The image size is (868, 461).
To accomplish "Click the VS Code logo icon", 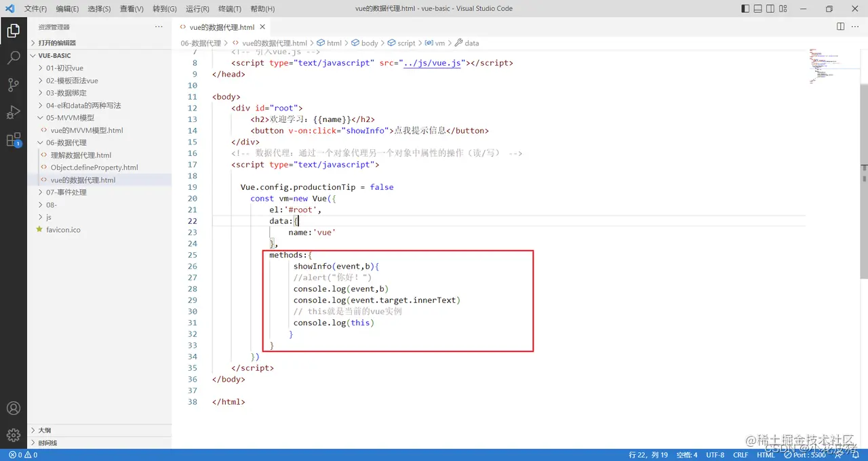I will click(9, 9).
